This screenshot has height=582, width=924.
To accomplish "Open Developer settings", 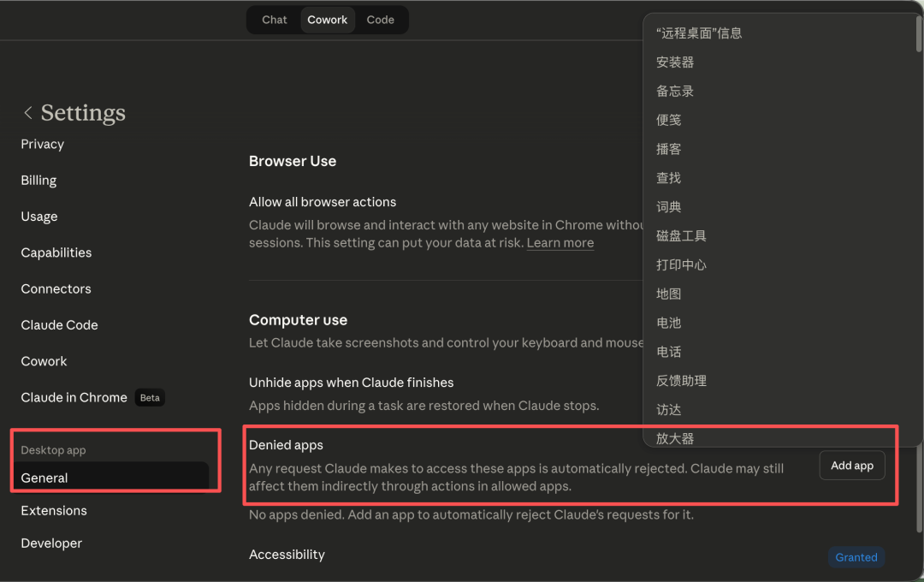I will pos(51,543).
